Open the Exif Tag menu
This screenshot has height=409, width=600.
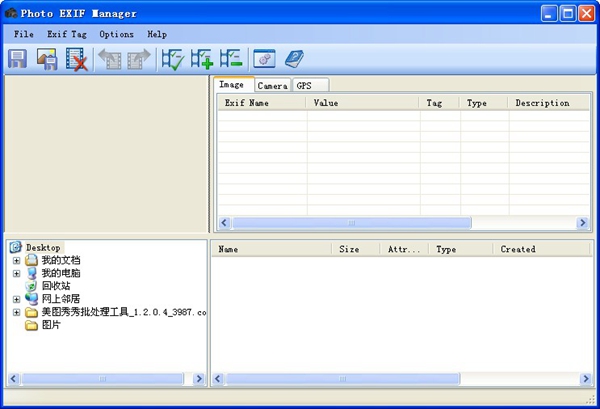click(x=65, y=34)
